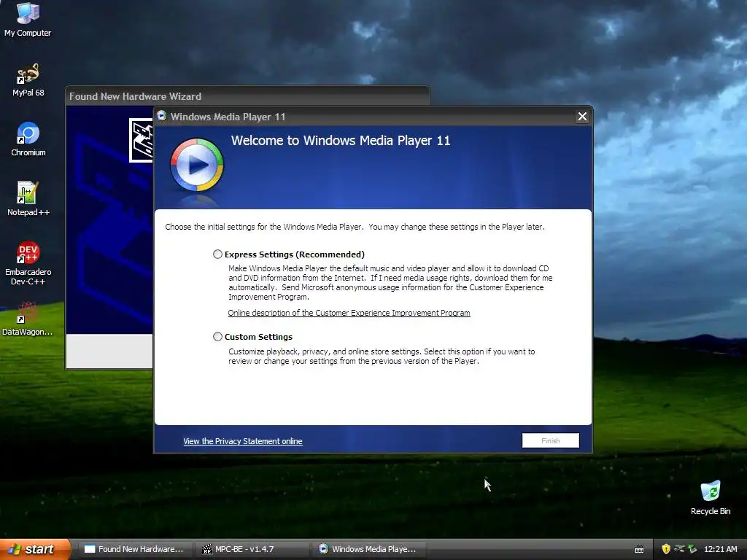The width and height of the screenshot is (747, 560).
Task: Open the yellow security shield tray icon
Action: pos(666,549)
